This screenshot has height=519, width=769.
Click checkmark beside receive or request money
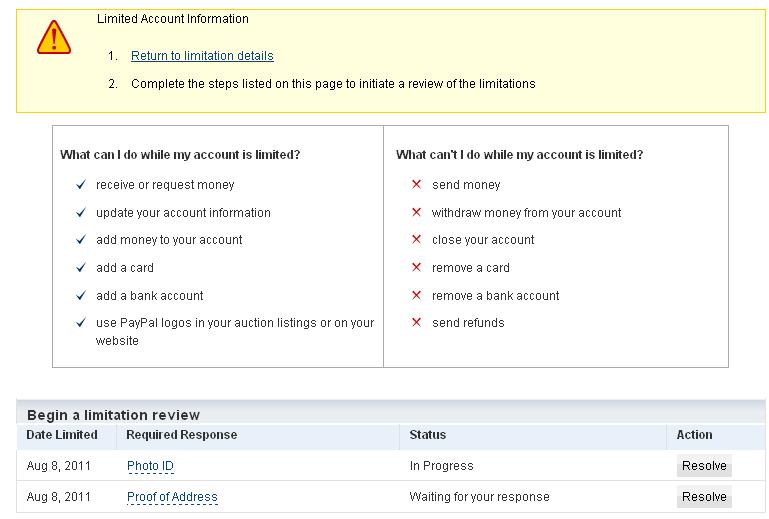pos(81,185)
